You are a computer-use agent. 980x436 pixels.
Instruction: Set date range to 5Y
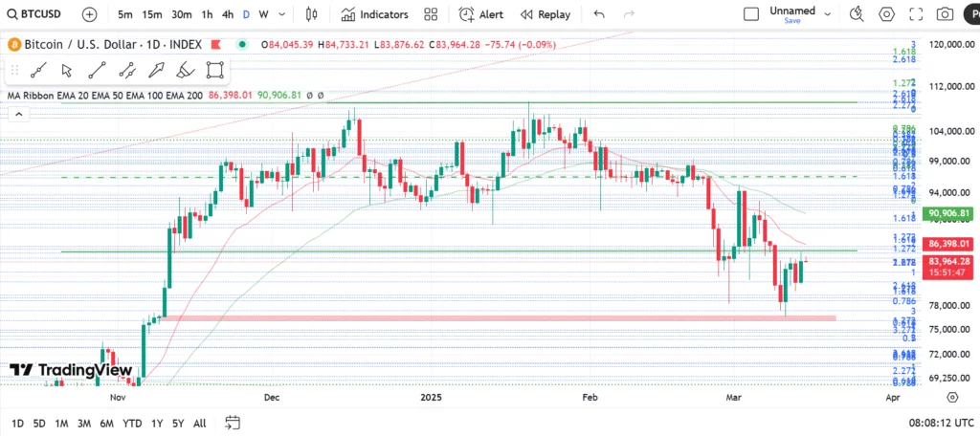(177, 424)
